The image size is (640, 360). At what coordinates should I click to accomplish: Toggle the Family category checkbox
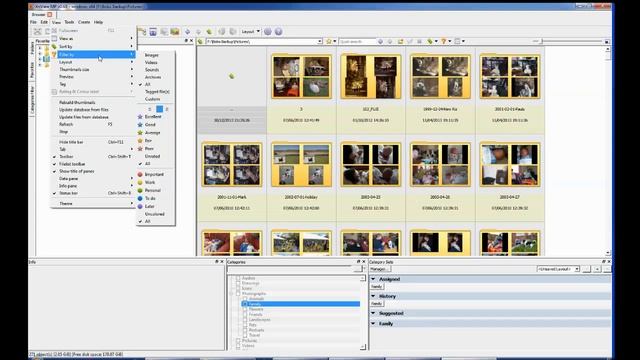(245, 304)
